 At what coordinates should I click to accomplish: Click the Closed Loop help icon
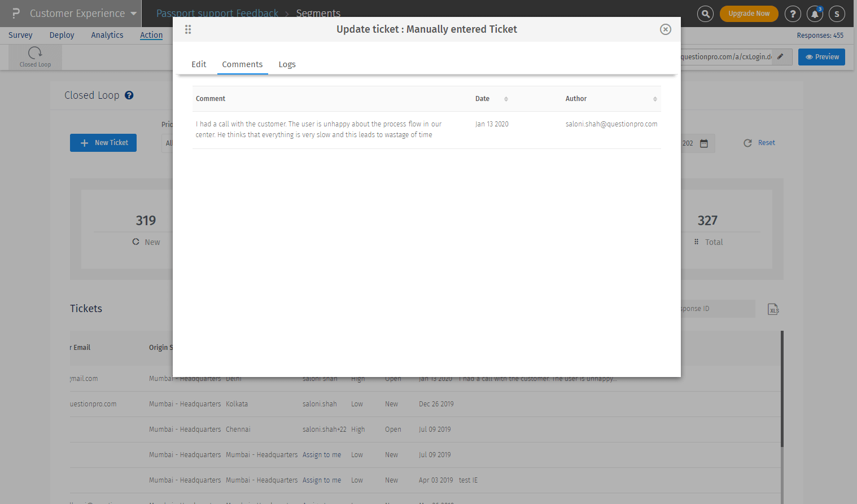click(x=129, y=95)
